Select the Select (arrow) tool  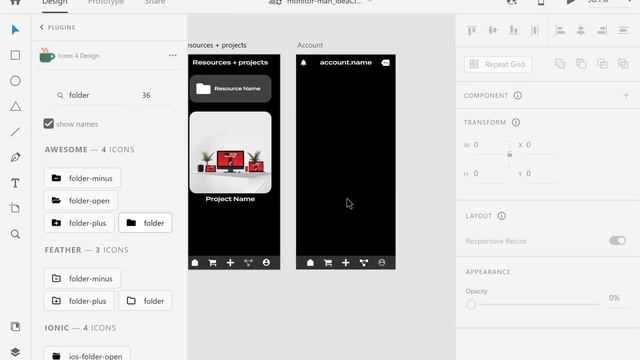click(16, 30)
